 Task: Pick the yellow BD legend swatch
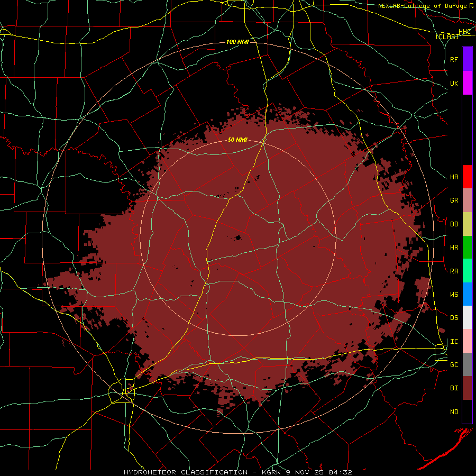467,224
